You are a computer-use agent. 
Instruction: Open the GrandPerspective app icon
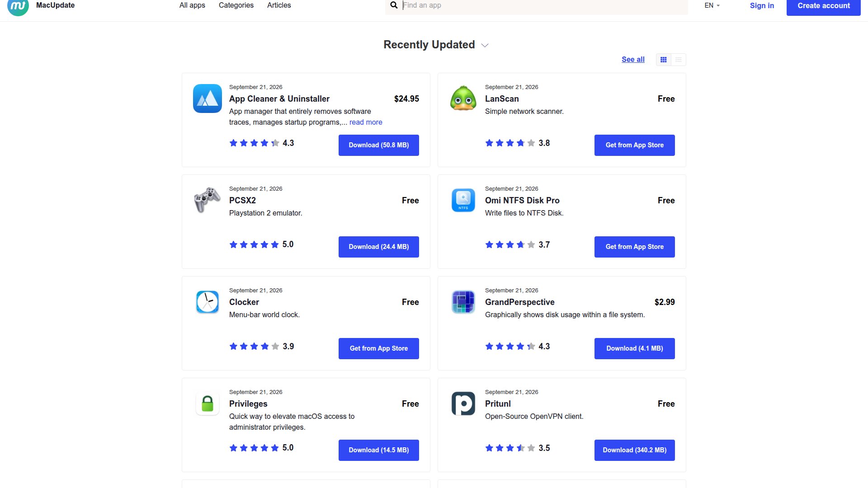(x=463, y=302)
